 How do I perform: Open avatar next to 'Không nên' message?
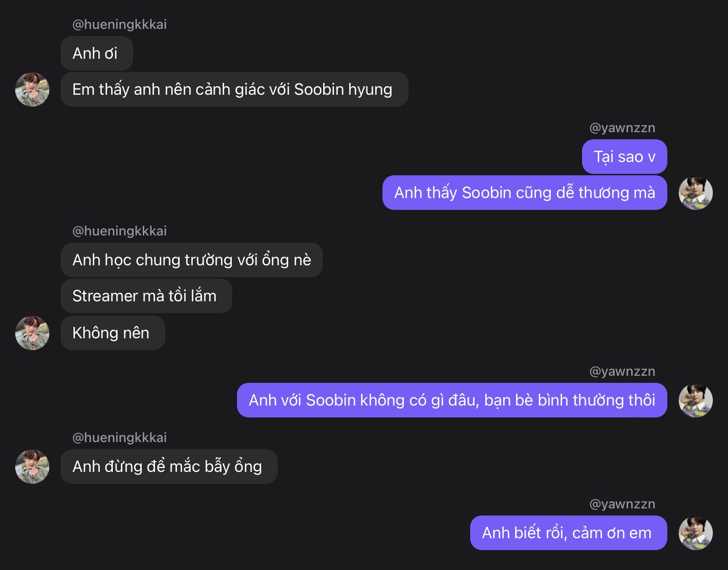coord(32,333)
